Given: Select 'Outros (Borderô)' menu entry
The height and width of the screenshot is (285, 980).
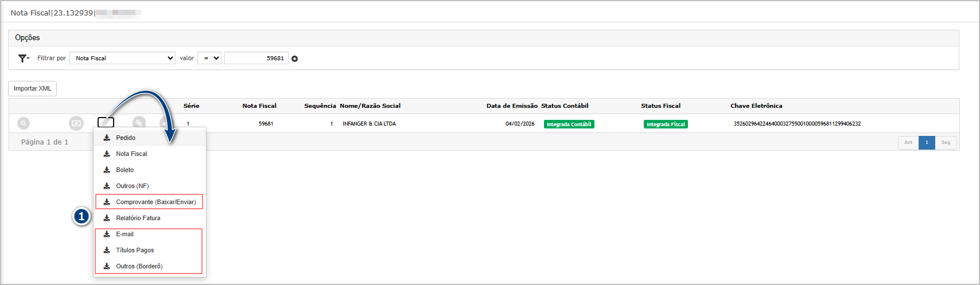Looking at the screenshot, I should coord(139,266).
